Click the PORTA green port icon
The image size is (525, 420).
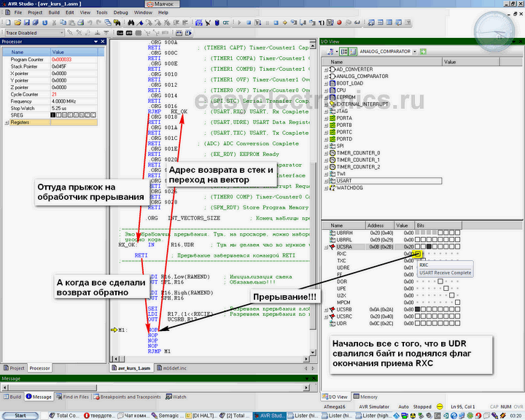(332, 118)
